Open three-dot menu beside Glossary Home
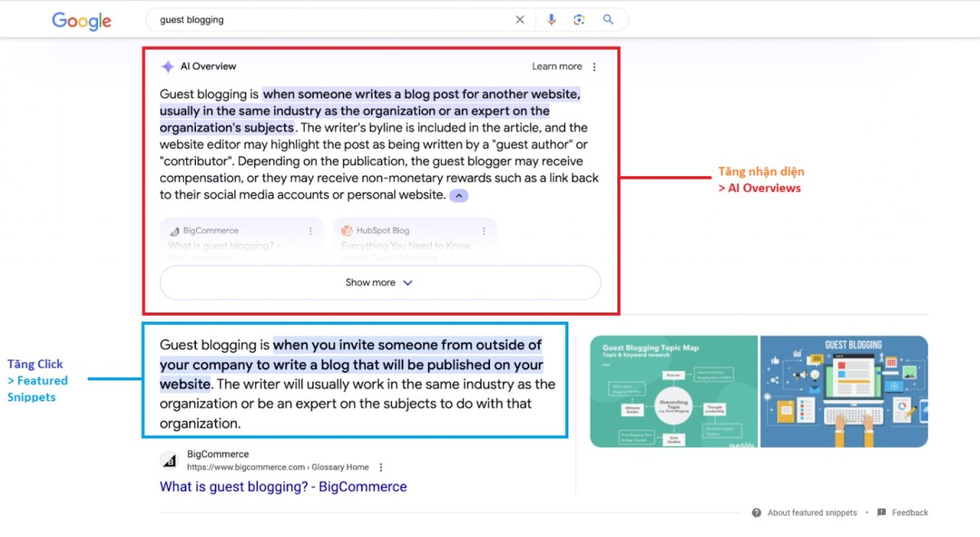Viewport: 980px width, 537px height. coord(381,468)
